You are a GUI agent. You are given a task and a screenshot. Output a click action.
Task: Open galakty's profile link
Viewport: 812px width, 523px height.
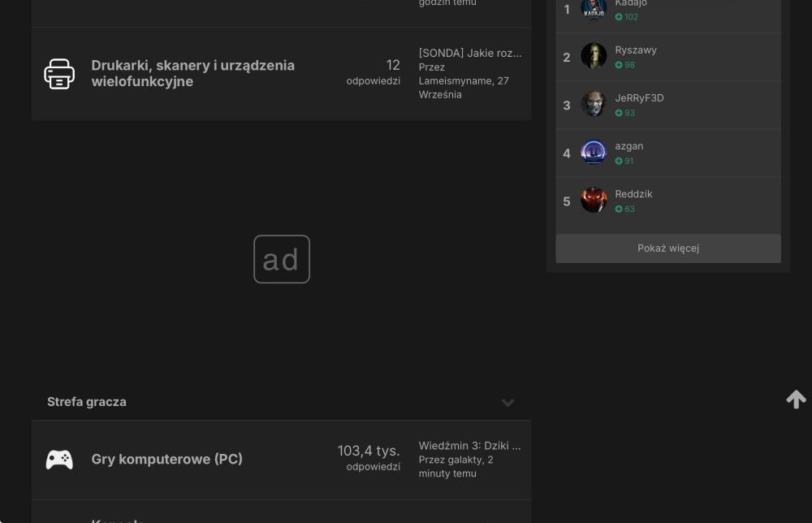click(465, 460)
